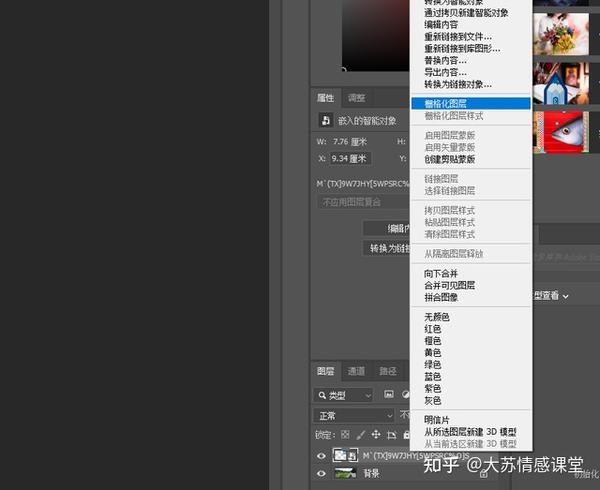Viewport: 600px width, 490px height.
Task: Select 编辑内容 in context menu
Action: tap(471, 25)
